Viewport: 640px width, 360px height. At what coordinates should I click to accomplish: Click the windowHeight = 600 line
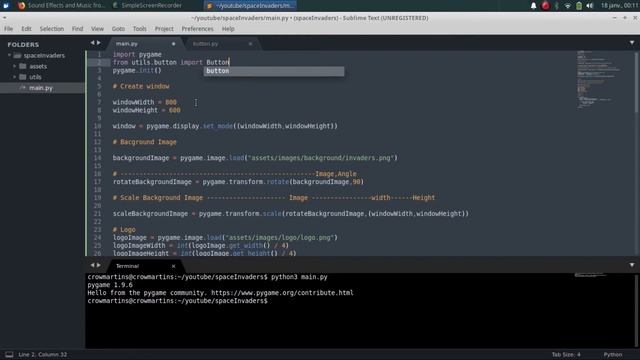pos(147,110)
